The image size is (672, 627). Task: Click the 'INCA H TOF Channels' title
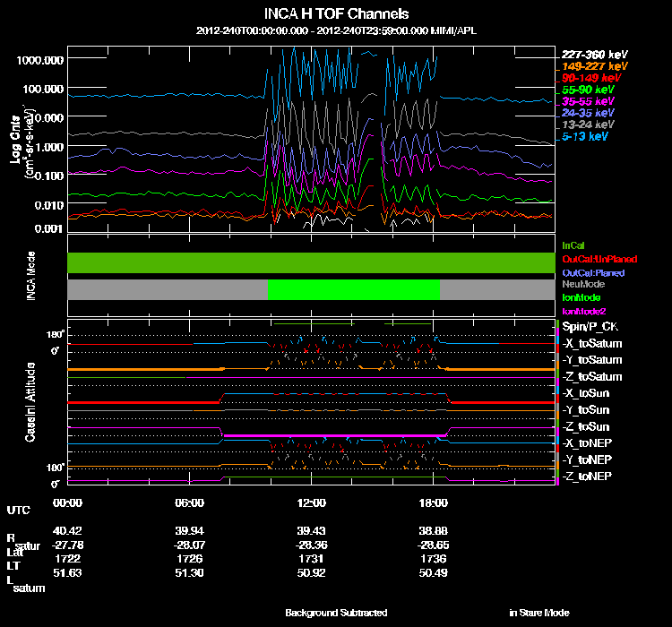coord(336,13)
